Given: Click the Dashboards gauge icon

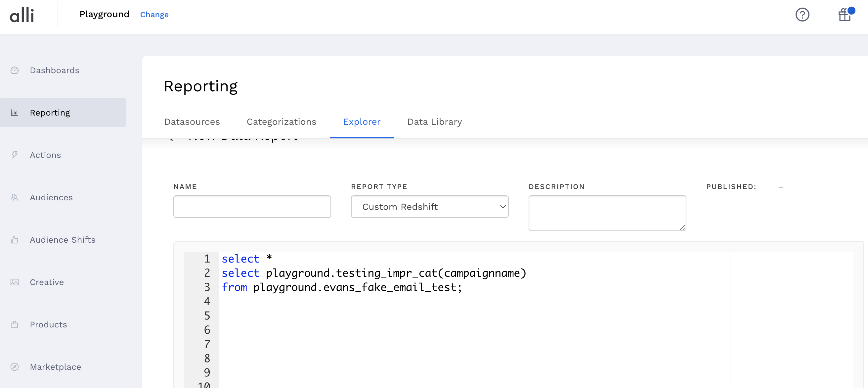Looking at the screenshot, I should (15, 70).
